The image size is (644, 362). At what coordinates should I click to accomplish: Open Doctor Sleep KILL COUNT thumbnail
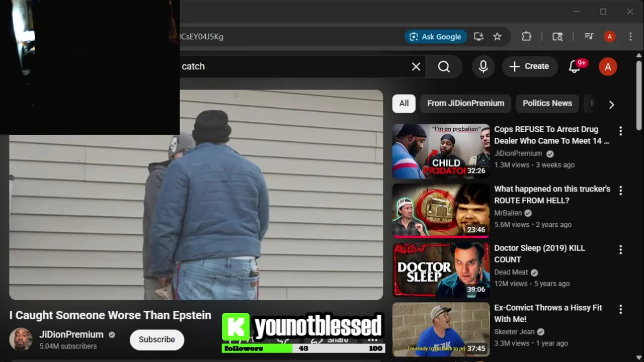(x=441, y=269)
